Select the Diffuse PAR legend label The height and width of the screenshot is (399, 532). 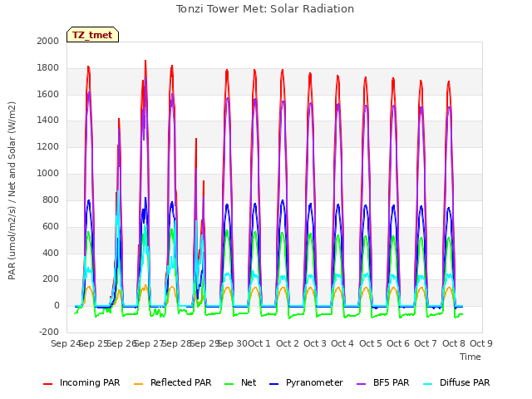click(x=465, y=382)
